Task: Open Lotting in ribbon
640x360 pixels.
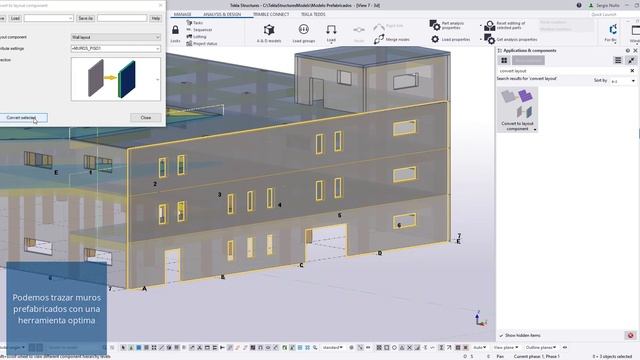Action: pos(196,37)
